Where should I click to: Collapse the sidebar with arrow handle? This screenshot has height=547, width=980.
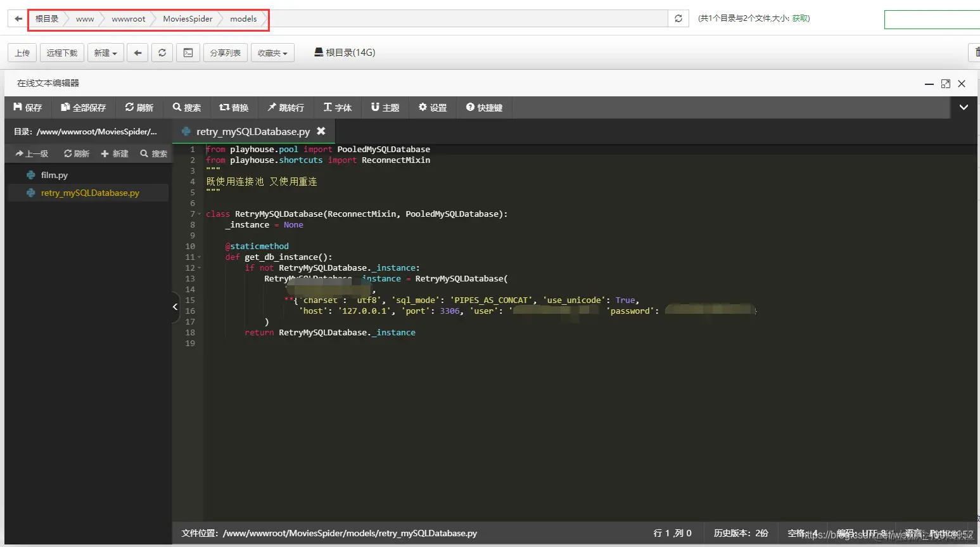pyautogui.click(x=175, y=307)
